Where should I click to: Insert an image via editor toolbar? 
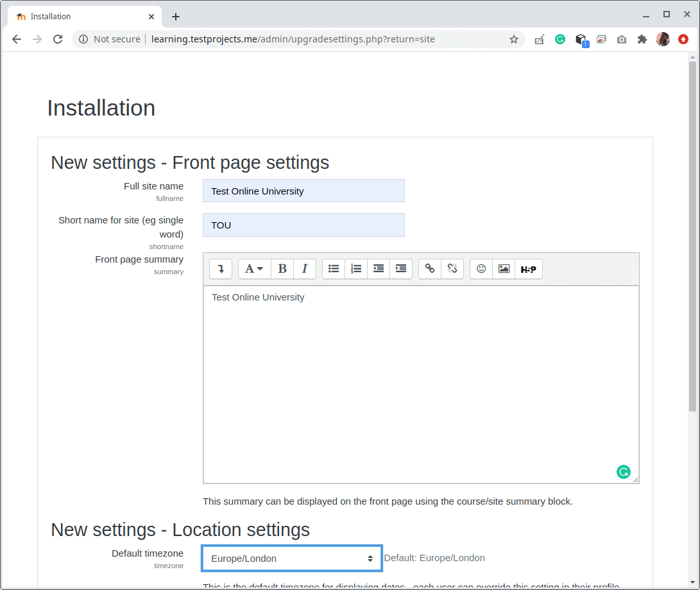(x=504, y=269)
